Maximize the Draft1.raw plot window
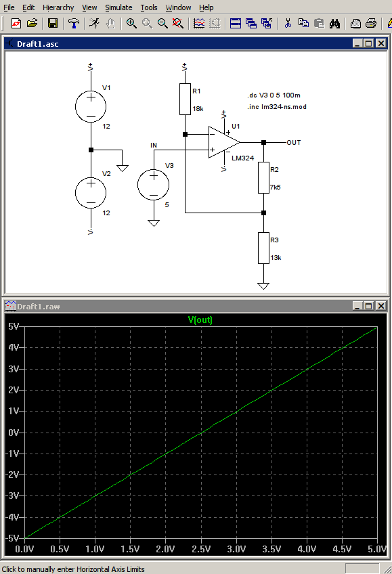The image size is (392, 574). pyautogui.click(x=369, y=306)
